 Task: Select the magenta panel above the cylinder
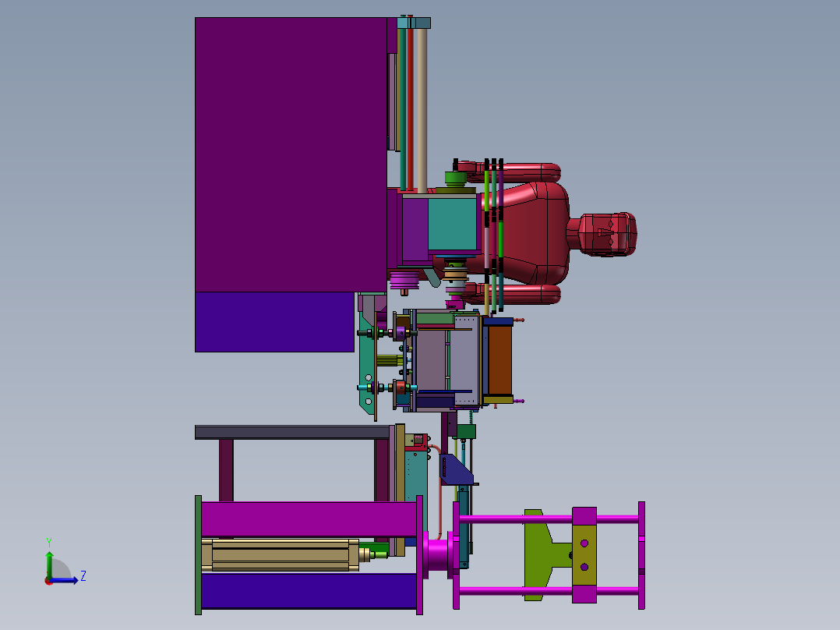point(309,519)
